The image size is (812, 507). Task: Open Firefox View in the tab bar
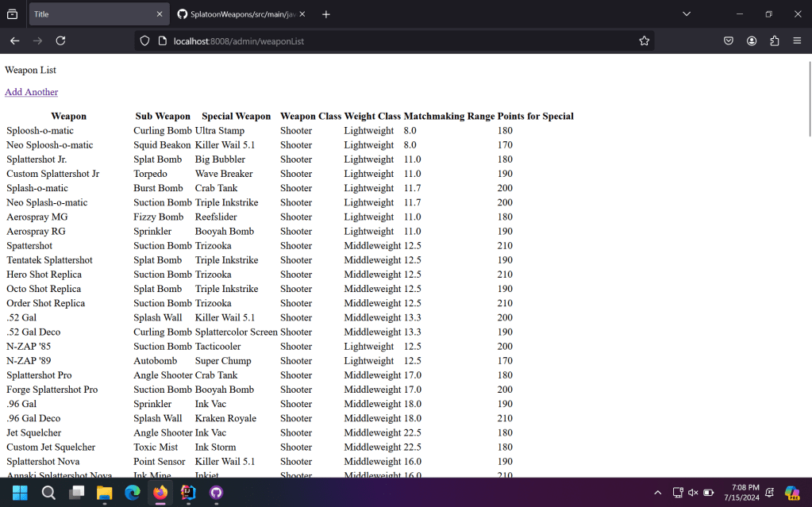[12, 14]
